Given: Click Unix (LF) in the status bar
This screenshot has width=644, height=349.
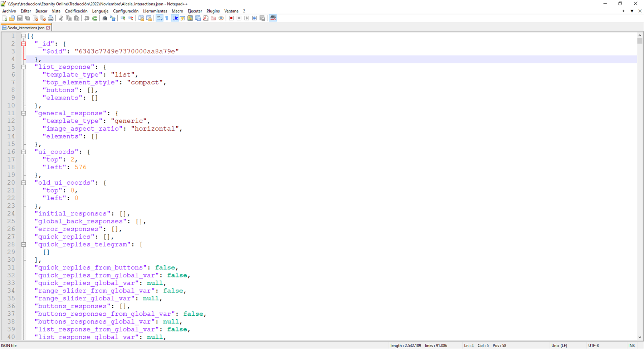Looking at the screenshot, I should click(x=559, y=345).
